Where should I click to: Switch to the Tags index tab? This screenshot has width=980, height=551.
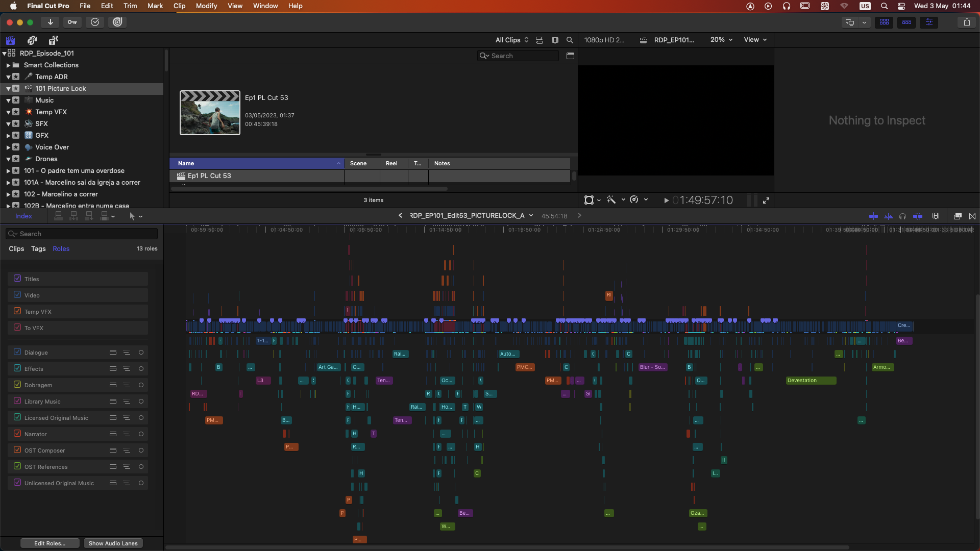(x=38, y=248)
